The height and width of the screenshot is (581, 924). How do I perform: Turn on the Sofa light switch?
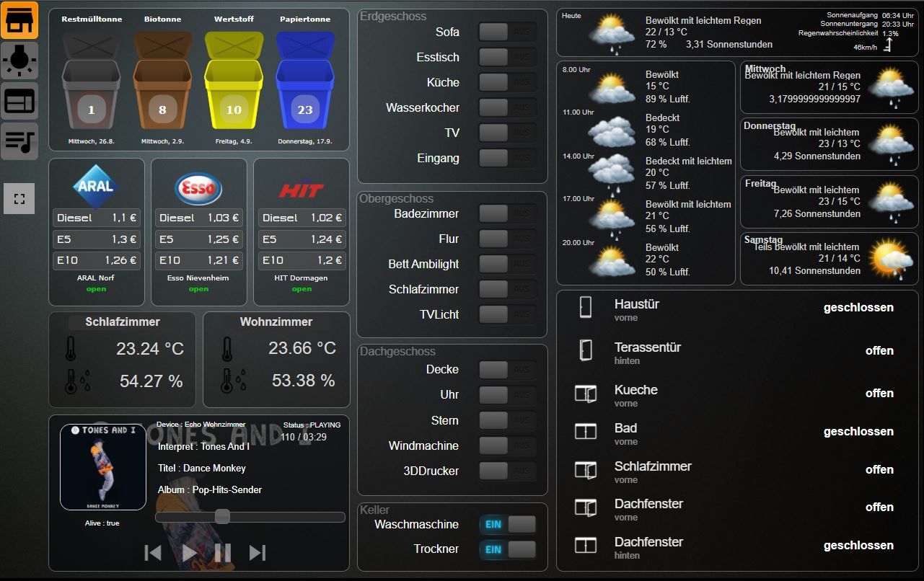point(508,32)
